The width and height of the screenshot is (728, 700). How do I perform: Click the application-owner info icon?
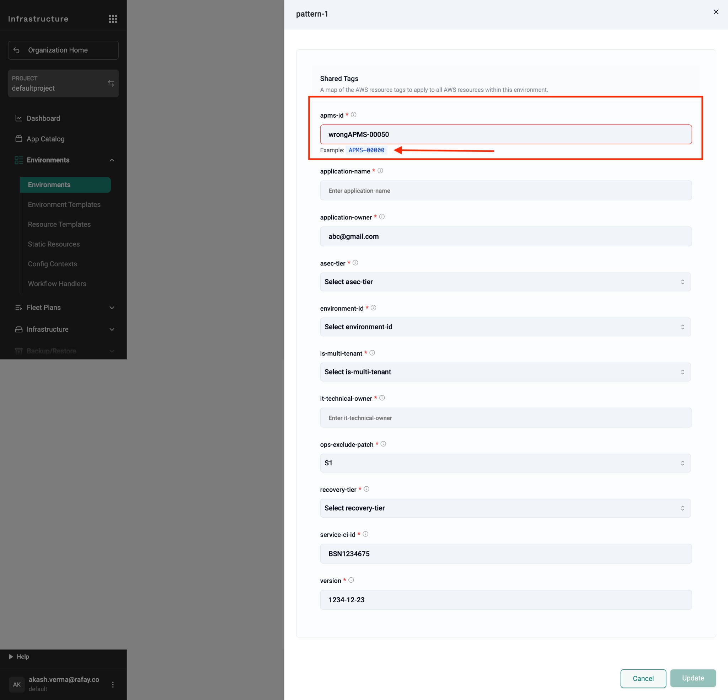382,217
